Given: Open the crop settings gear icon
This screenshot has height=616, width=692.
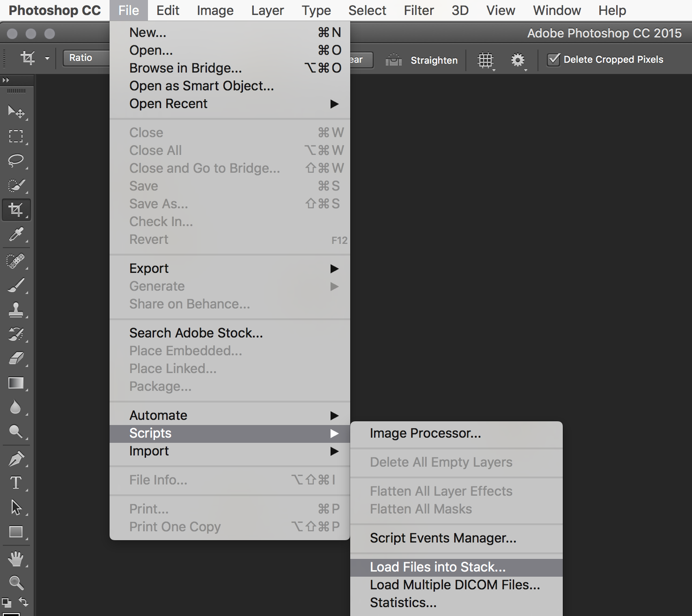Looking at the screenshot, I should coord(518,60).
